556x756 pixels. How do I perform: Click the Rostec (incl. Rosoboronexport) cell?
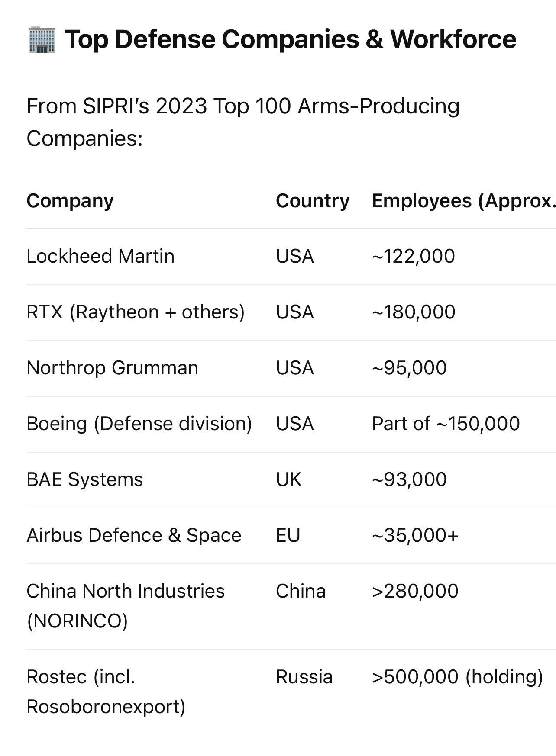pyautogui.click(x=106, y=692)
